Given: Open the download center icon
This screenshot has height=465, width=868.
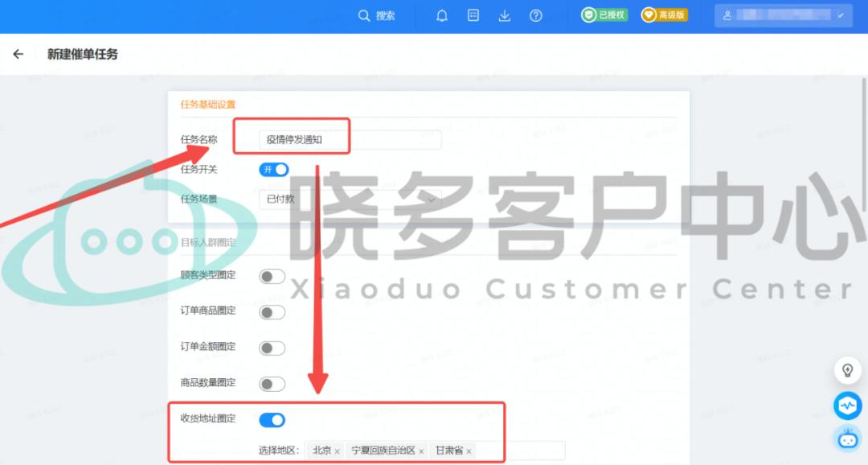Looking at the screenshot, I should point(505,15).
